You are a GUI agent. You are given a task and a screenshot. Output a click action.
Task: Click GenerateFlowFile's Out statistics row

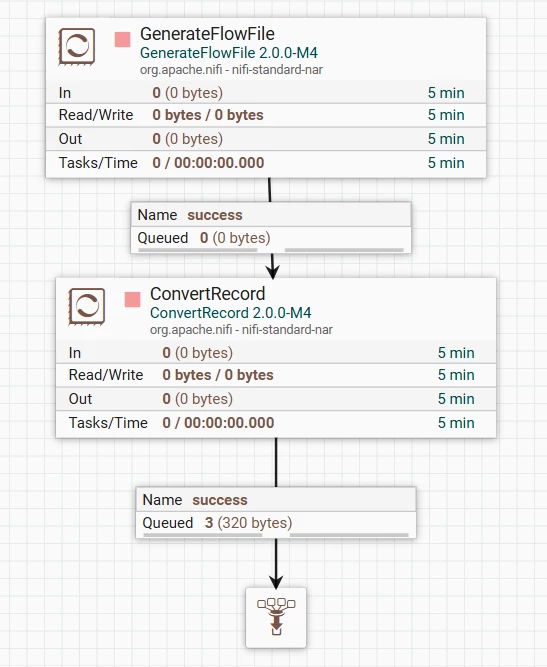[266, 139]
